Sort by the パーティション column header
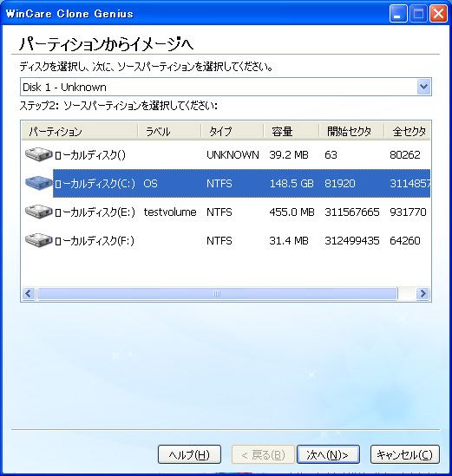 80,131
